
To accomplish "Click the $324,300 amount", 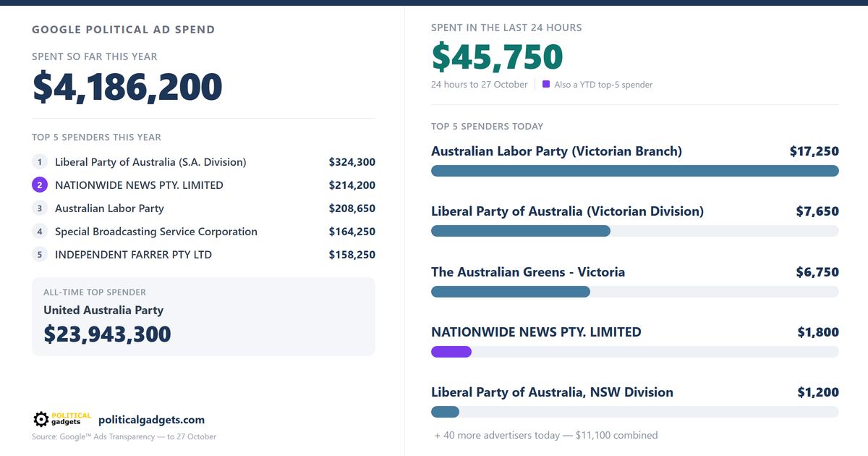I will pos(352,162).
